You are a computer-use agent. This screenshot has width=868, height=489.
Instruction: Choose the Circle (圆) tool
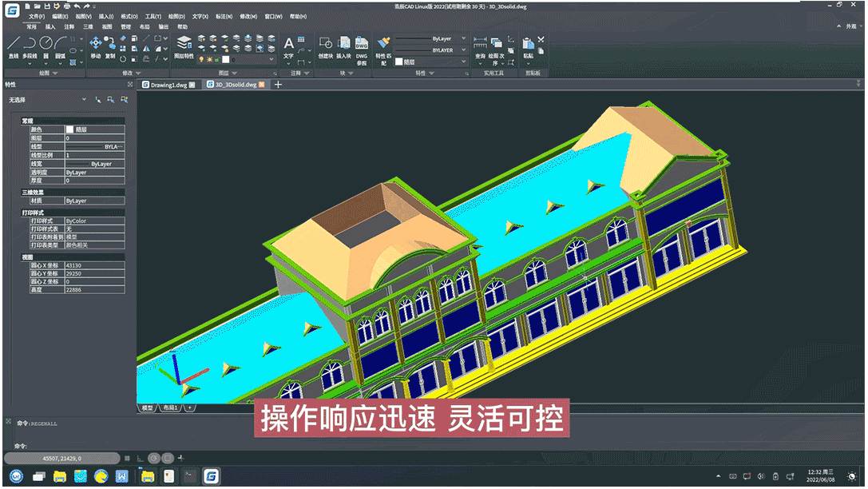tap(46, 46)
